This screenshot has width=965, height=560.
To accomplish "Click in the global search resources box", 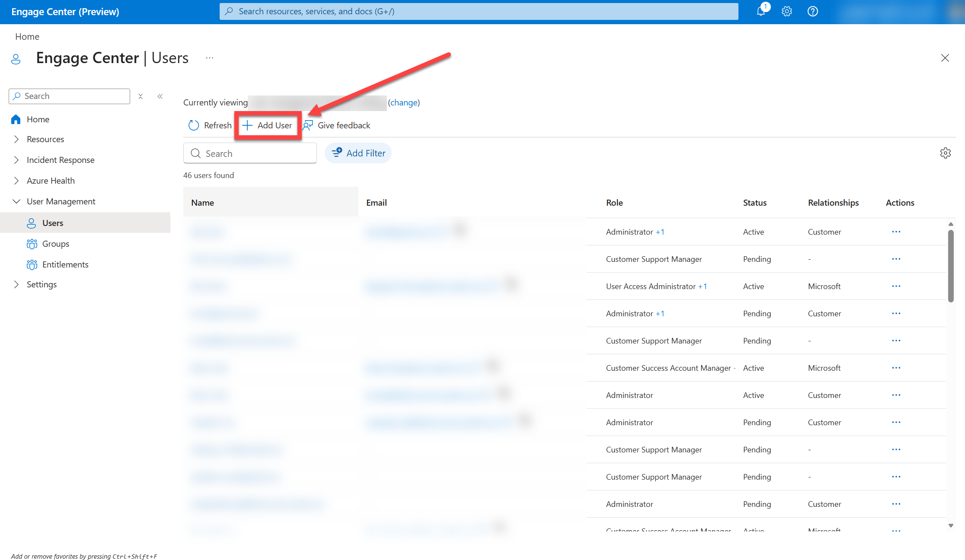I will (x=479, y=11).
